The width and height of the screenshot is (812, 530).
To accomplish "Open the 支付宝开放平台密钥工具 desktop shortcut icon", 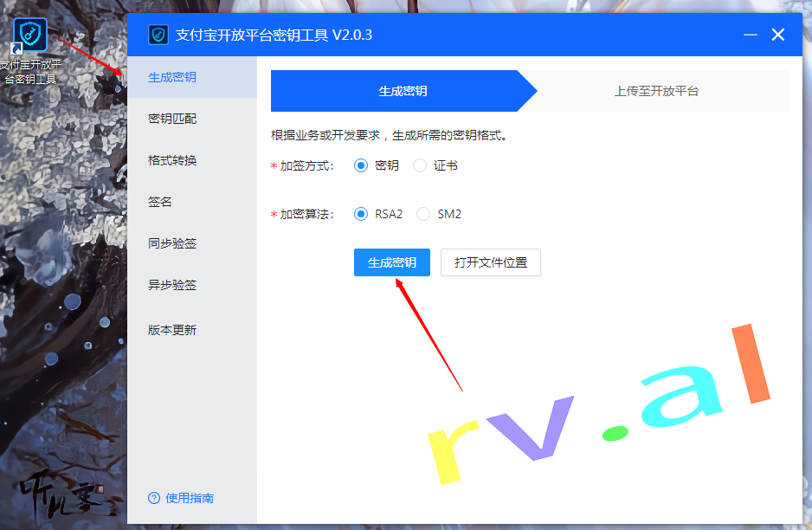I will click(x=30, y=35).
